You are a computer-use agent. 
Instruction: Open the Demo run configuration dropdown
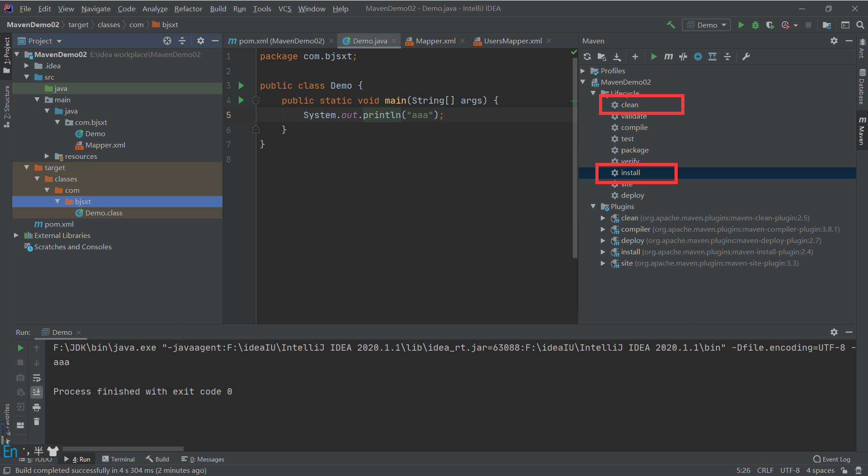(x=707, y=25)
